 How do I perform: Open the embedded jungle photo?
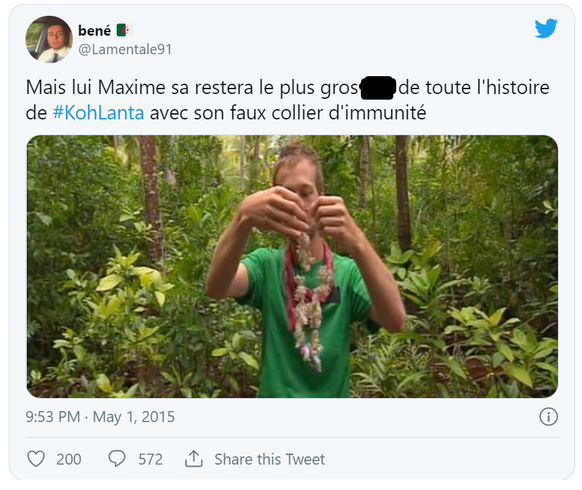point(292,267)
